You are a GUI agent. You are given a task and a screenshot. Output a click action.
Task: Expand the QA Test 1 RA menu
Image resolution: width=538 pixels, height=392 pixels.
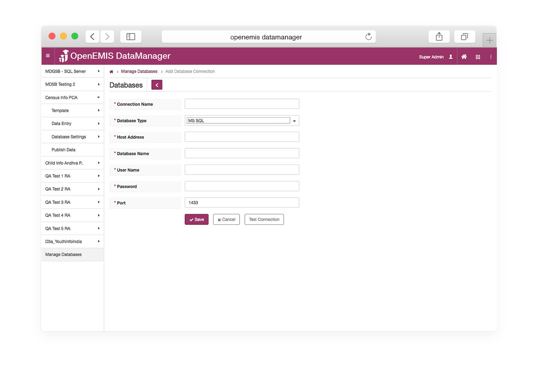73,176
